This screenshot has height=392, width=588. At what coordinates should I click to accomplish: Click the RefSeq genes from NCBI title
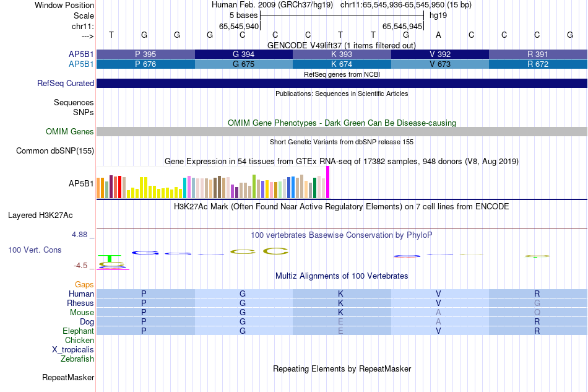pos(342,74)
